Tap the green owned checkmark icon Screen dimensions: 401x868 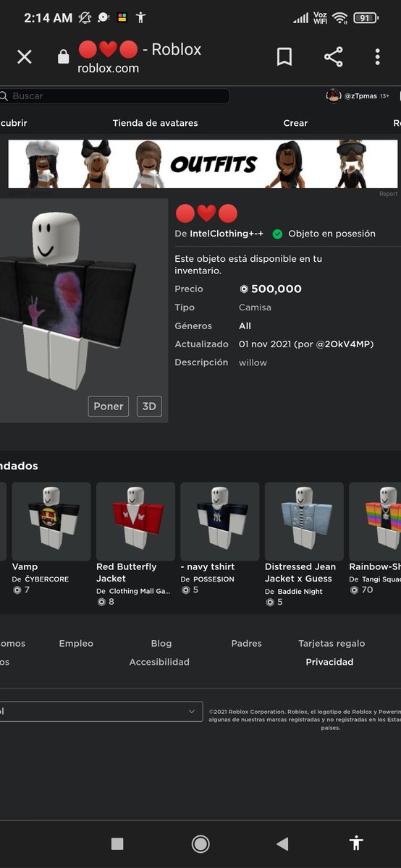tap(277, 234)
